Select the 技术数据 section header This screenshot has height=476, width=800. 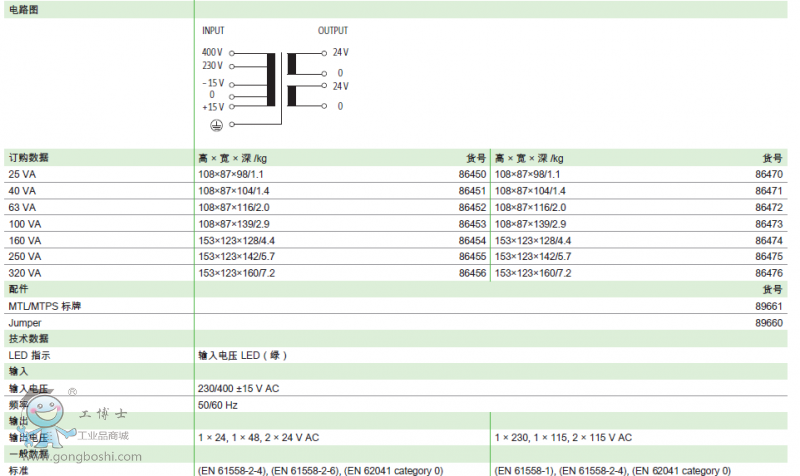[x=28, y=338]
